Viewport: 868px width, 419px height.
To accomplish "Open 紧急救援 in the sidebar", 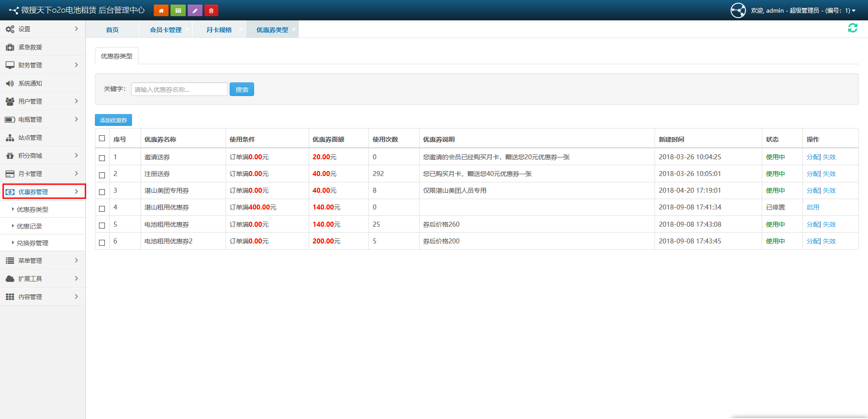I will (30, 47).
